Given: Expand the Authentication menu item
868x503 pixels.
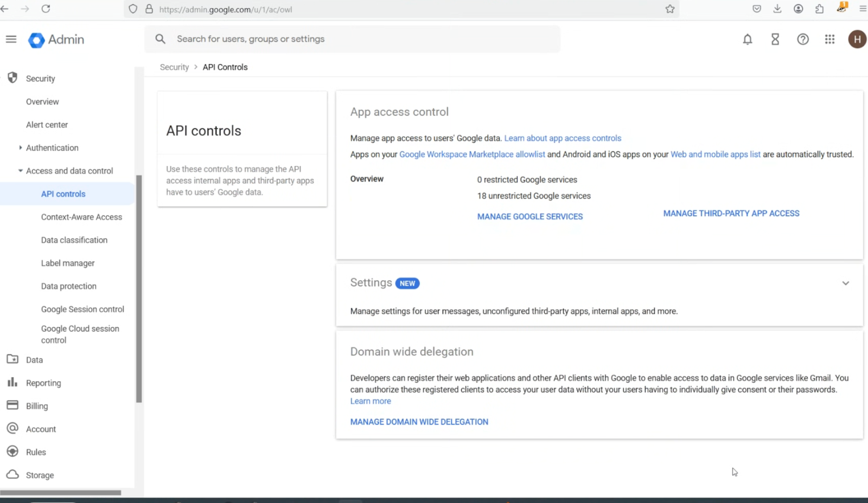Looking at the screenshot, I should [x=52, y=147].
